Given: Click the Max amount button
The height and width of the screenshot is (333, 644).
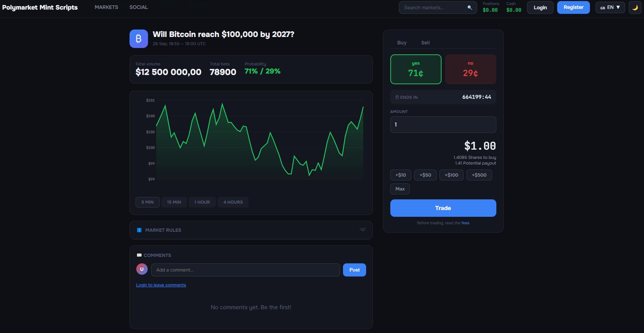Looking at the screenshot, I should [400, 189].
